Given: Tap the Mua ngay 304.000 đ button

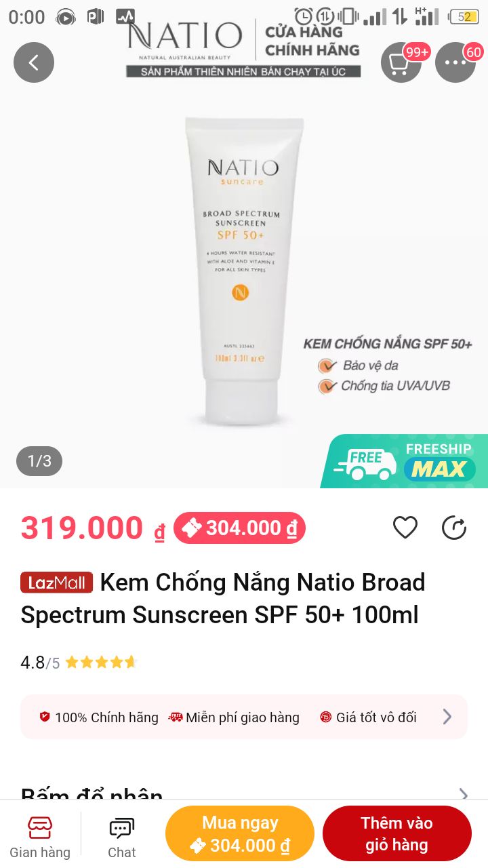Looking at the screenshot, I should tap(240, 834).
